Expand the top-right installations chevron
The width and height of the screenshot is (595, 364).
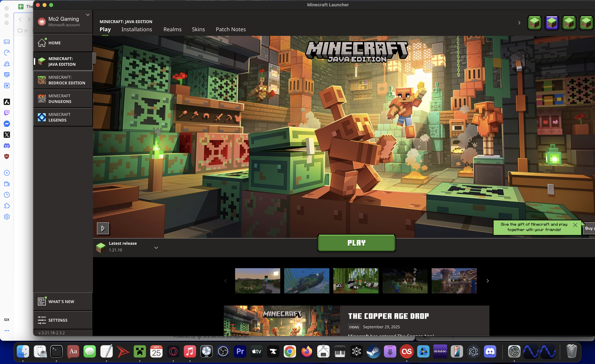(519, 23)
